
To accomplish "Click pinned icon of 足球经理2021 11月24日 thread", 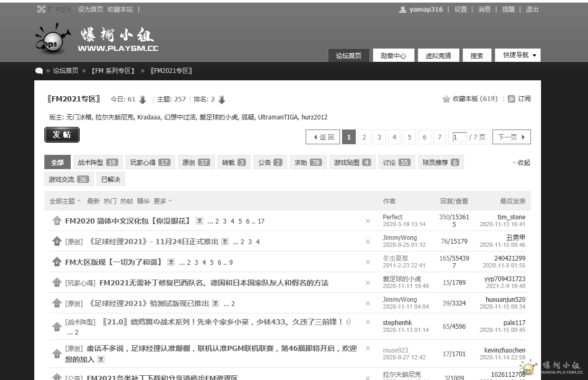I will [x=56, y=241].
